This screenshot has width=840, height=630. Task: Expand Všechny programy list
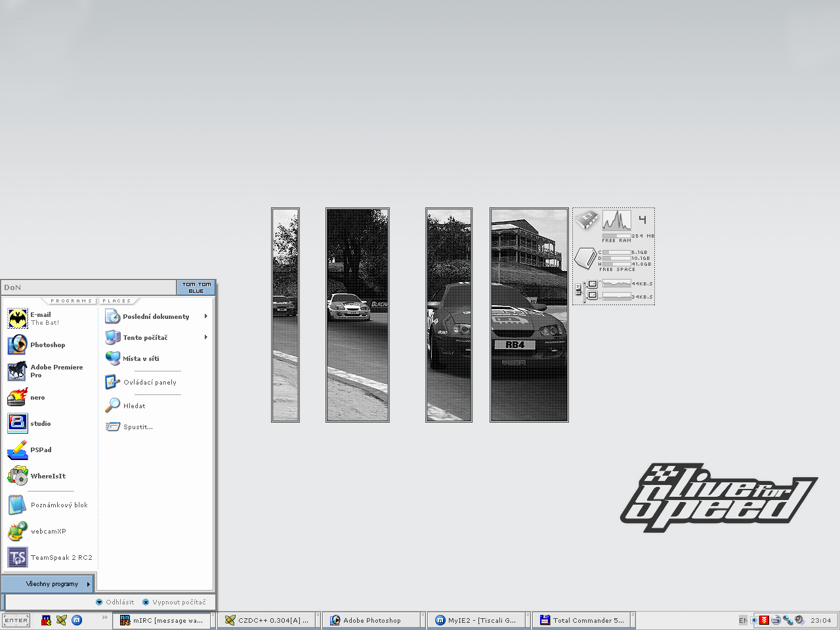(x=48, y=583)
